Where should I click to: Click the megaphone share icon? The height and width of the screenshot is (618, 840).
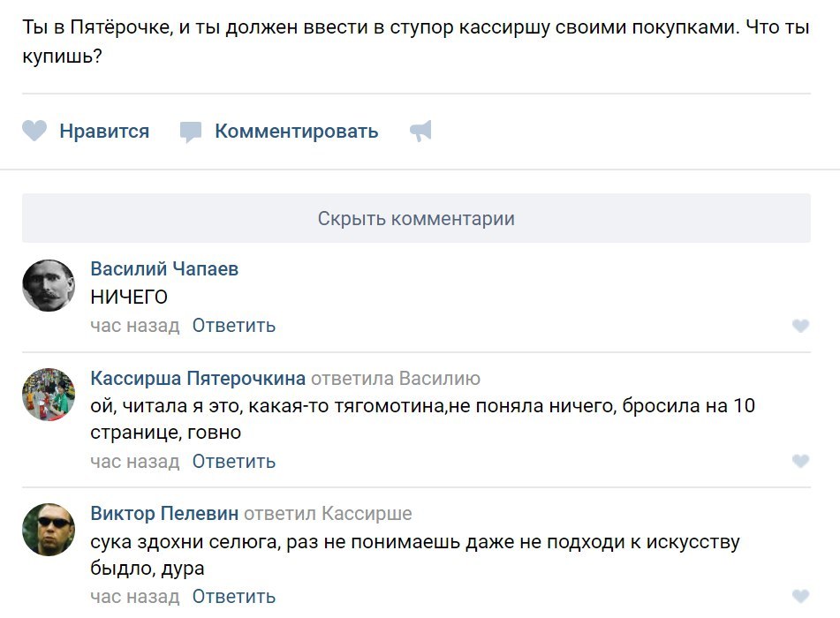click(421, 132)
